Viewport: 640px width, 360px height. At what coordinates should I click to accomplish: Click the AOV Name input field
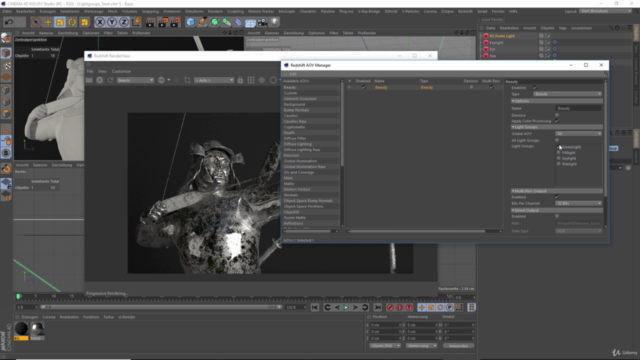(x=578, y=109)
